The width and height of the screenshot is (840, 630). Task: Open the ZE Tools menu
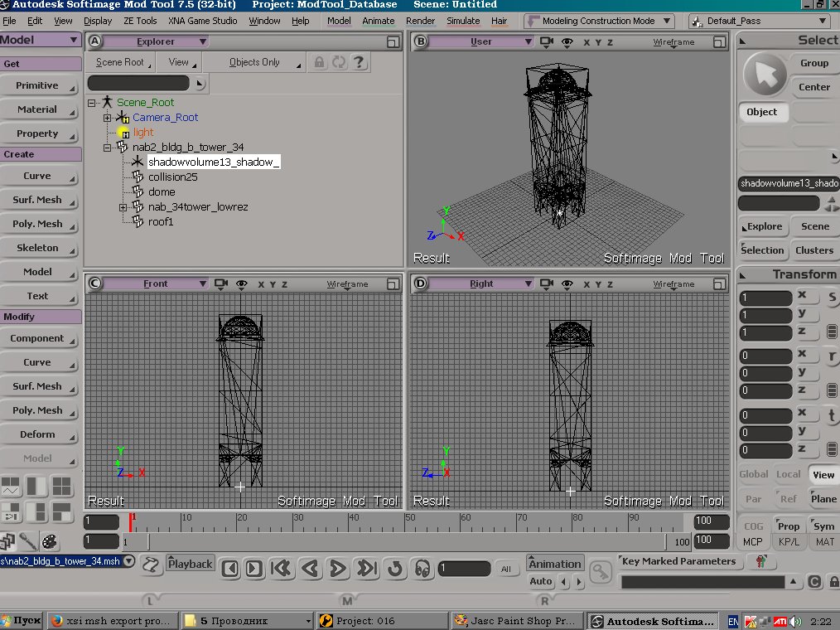(140, 21)
